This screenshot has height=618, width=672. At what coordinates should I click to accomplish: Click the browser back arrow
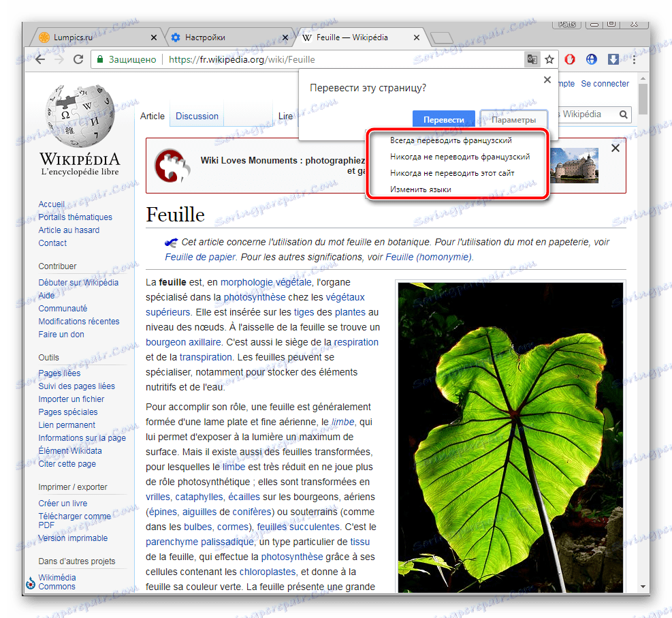40,59
